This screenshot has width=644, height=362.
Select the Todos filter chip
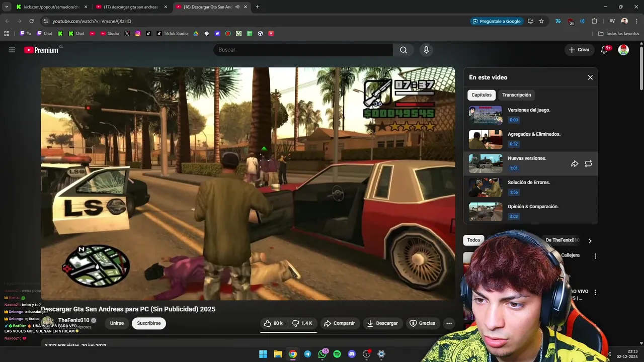pyautogui.click(x=473, y=240)
